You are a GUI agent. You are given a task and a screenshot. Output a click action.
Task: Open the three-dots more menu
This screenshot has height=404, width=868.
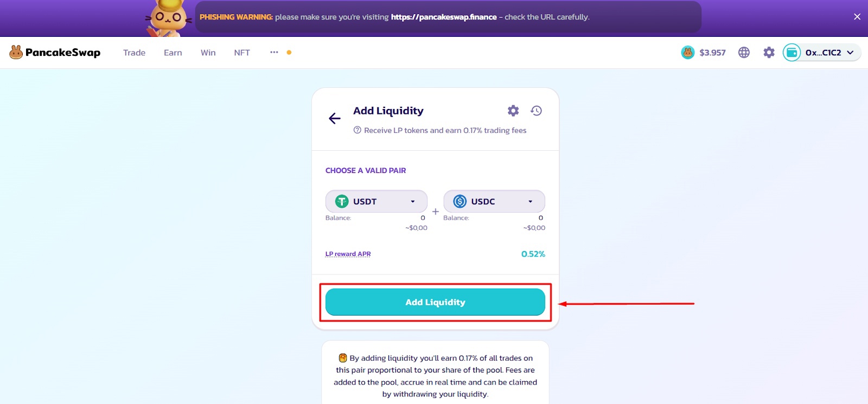tap(274, 53)
